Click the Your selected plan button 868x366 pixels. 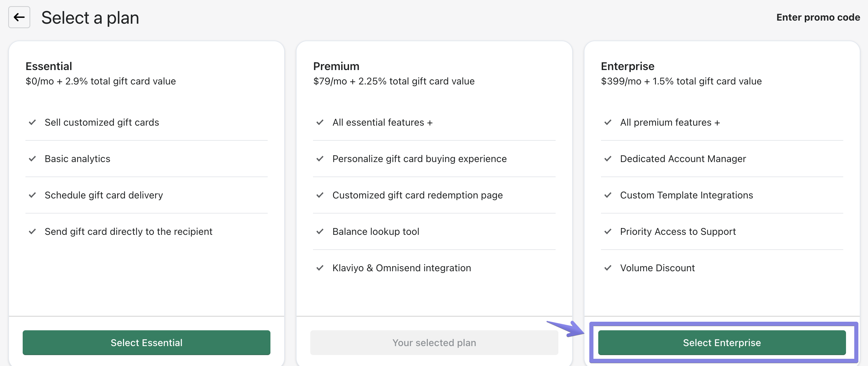pos(434,343)
